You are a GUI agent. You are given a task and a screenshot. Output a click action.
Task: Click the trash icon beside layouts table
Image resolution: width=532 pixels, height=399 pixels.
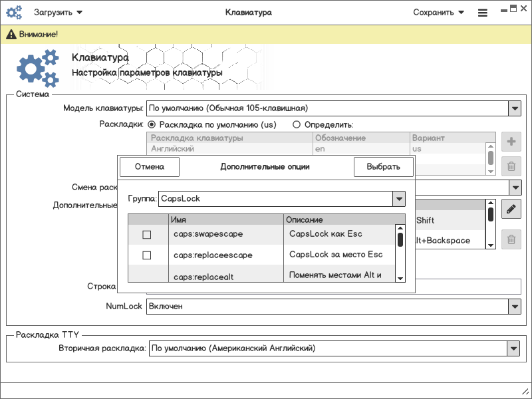click(511, 167)
